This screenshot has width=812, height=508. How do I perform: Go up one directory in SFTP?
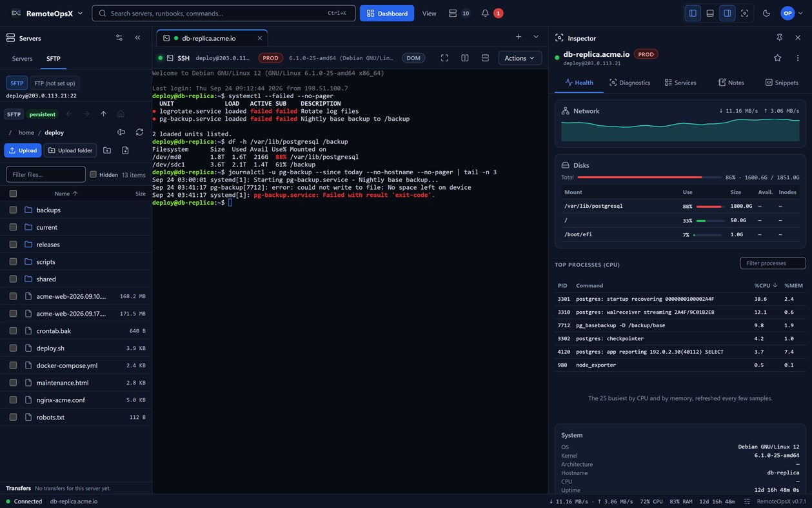[103, 114]
